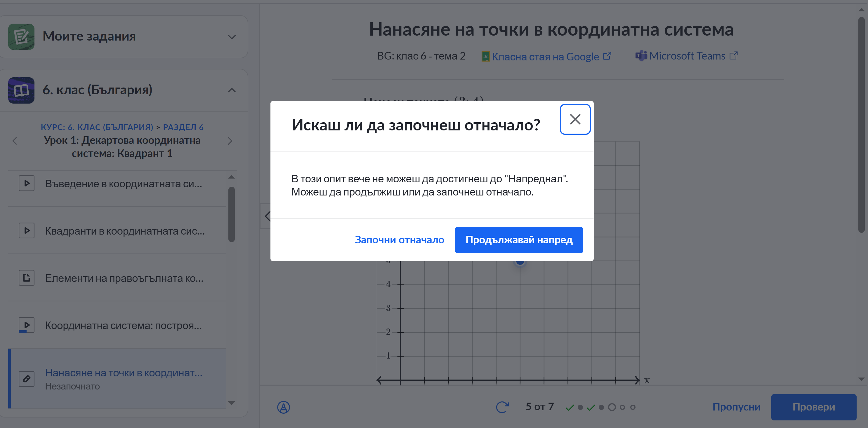
Task: Click page scrollbar down arrow
Action: click(x=861, y=379)
